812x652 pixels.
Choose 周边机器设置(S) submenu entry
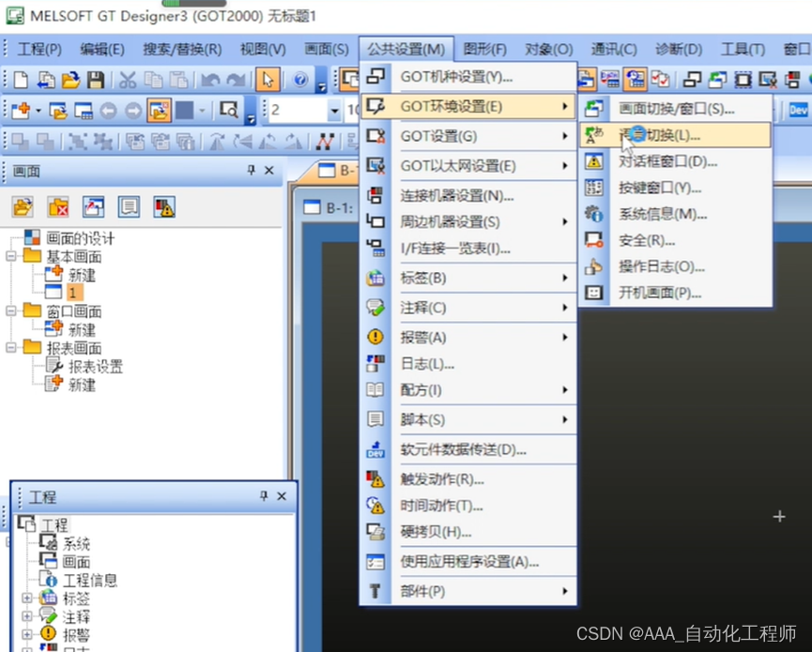(x=468, y=222)
